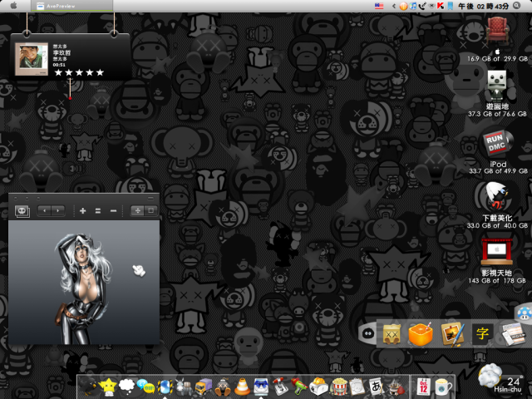Open the 字 font icon in side dock

(x=482, y=334)
